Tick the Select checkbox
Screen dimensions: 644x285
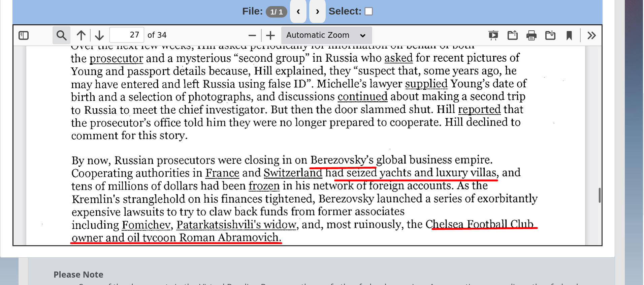[369, 11]
